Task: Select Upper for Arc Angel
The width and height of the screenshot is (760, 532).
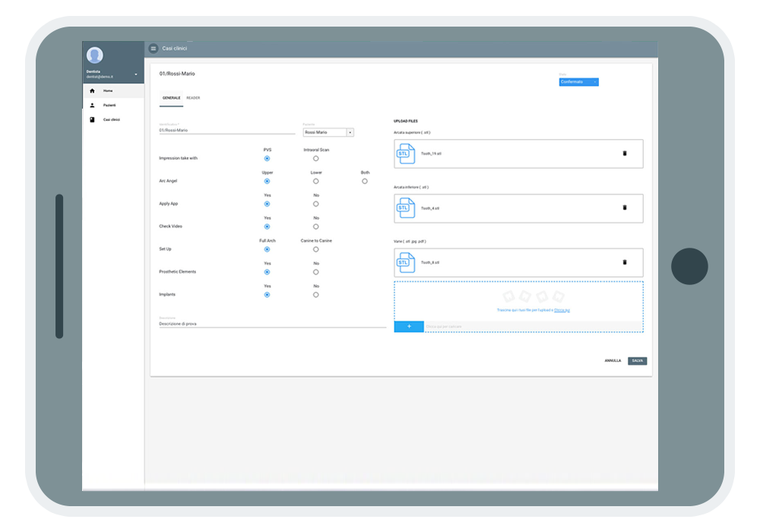Action: point(267,181)
